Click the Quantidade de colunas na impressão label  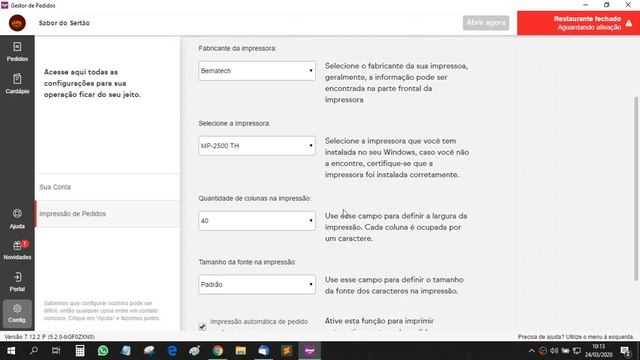(x=255, y=198)
